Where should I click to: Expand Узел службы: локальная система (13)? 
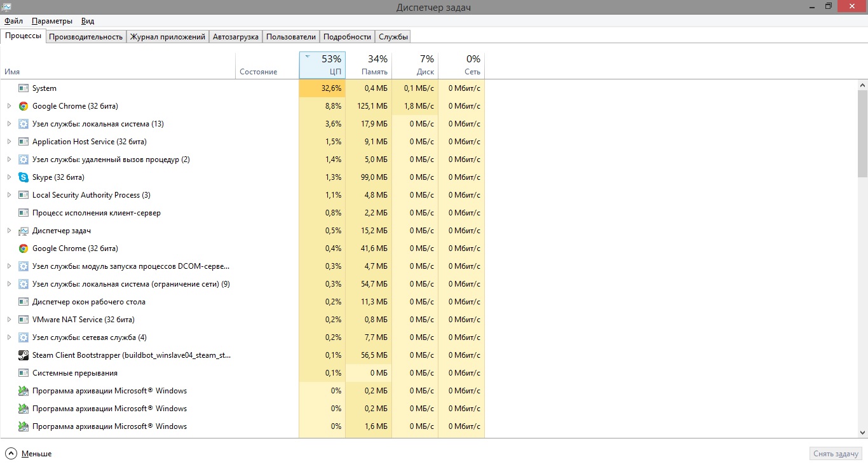[9, 124]
